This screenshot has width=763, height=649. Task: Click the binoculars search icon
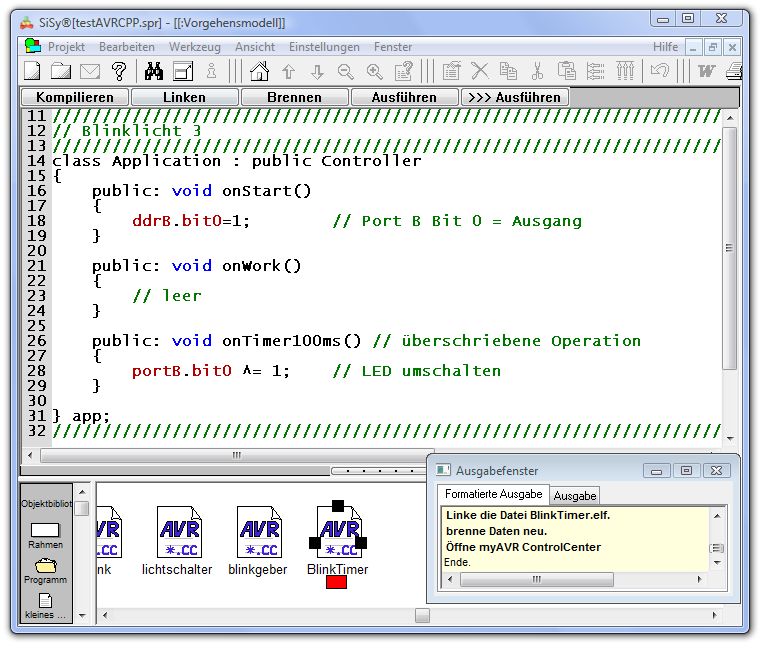pos(154,71)
